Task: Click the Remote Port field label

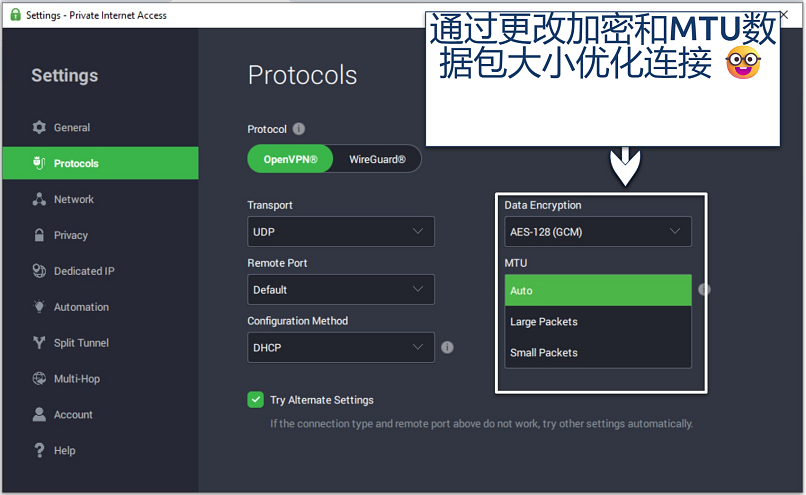Action: (277, 263)
